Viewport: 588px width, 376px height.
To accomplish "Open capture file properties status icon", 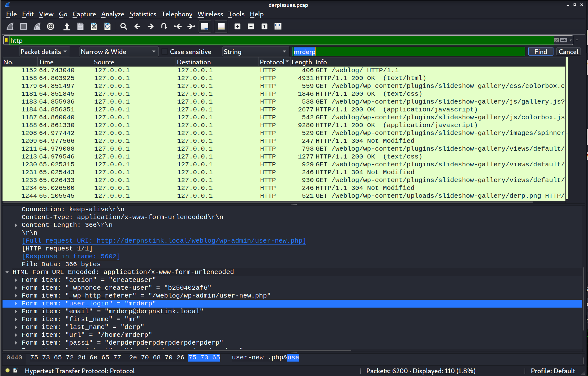I will pyautogui.click(x=15, y=371).
